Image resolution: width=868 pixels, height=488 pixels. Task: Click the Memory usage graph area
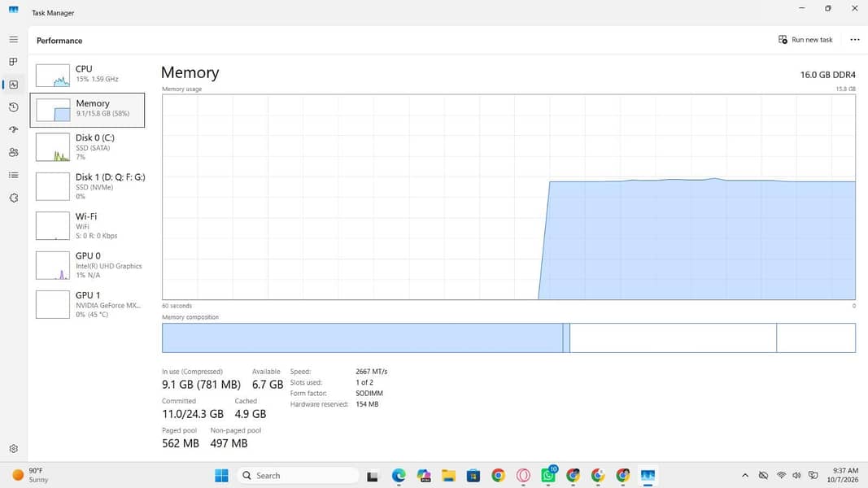[508, 197]
